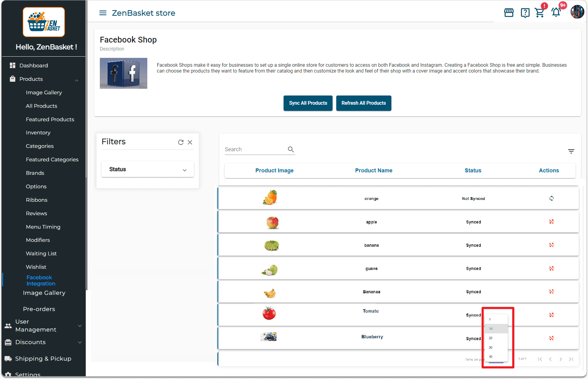Viewport: 588px width, 379px height.
Task: Click the search magnifier icon
Action: [291, 149]
